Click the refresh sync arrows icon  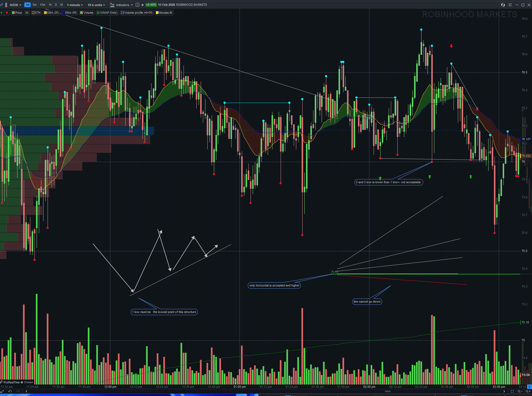coord(503,5)
